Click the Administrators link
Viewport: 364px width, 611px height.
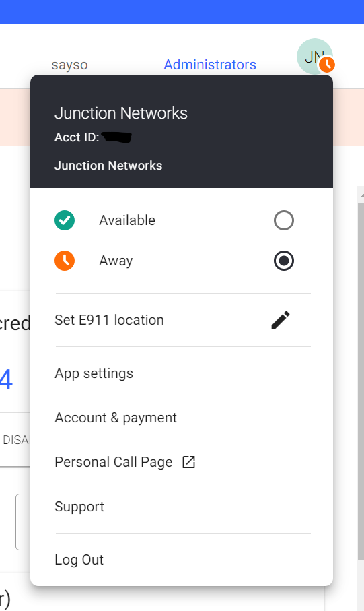tap(210, 65)
